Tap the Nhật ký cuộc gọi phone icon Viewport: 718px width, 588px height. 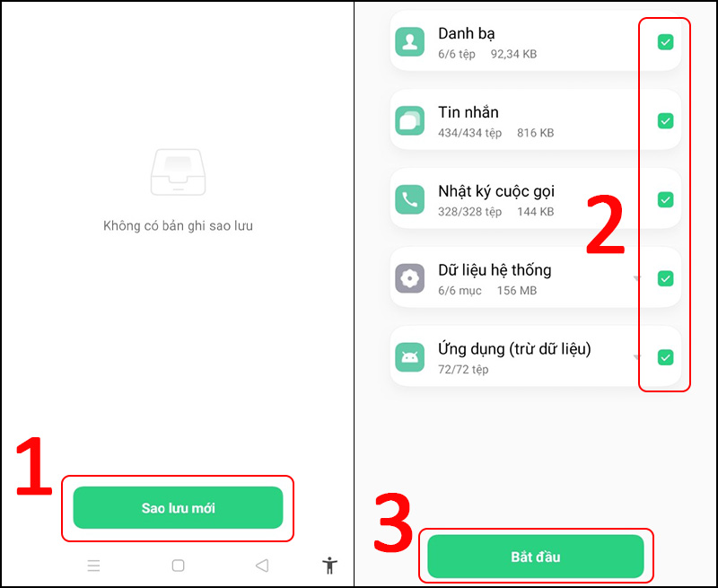point(409,199)
